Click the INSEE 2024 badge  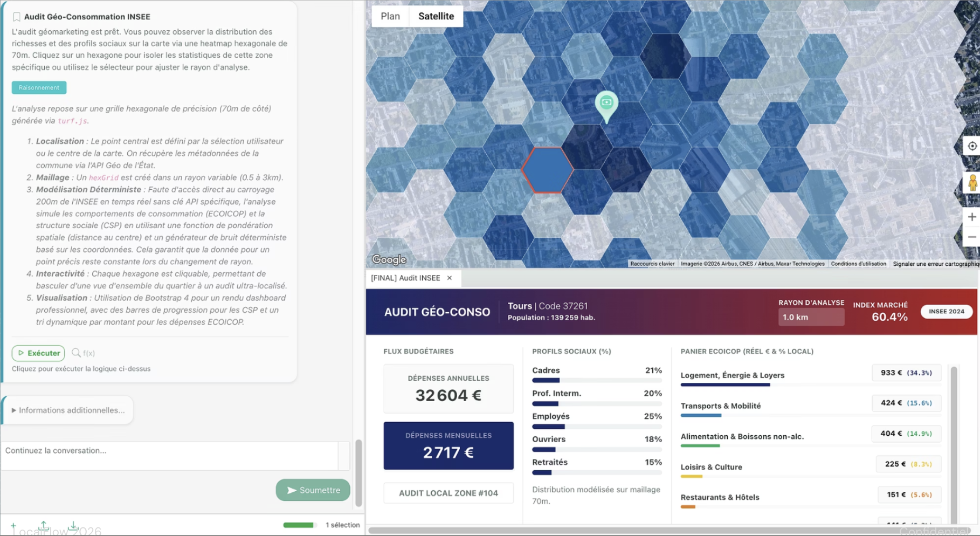(x=947, y=311)
